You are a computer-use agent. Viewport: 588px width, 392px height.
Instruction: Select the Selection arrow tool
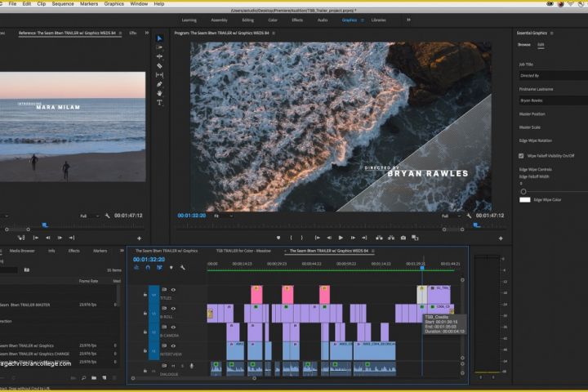(x=159, y=38)
